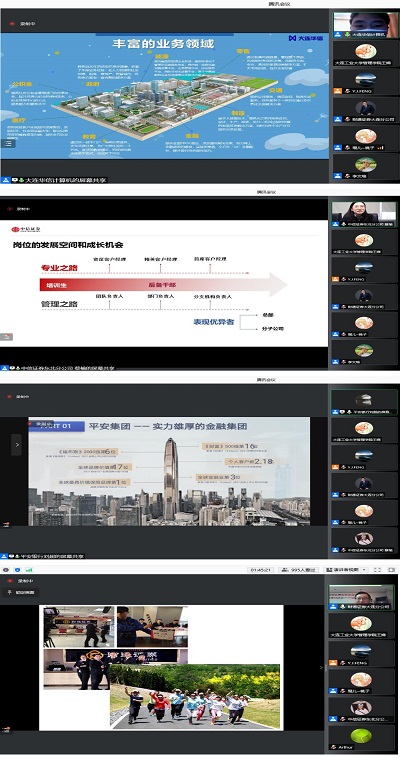
Task: Select 王琳 thumbnail in the CITIC Securities meeting
Action: pos(364,242)
